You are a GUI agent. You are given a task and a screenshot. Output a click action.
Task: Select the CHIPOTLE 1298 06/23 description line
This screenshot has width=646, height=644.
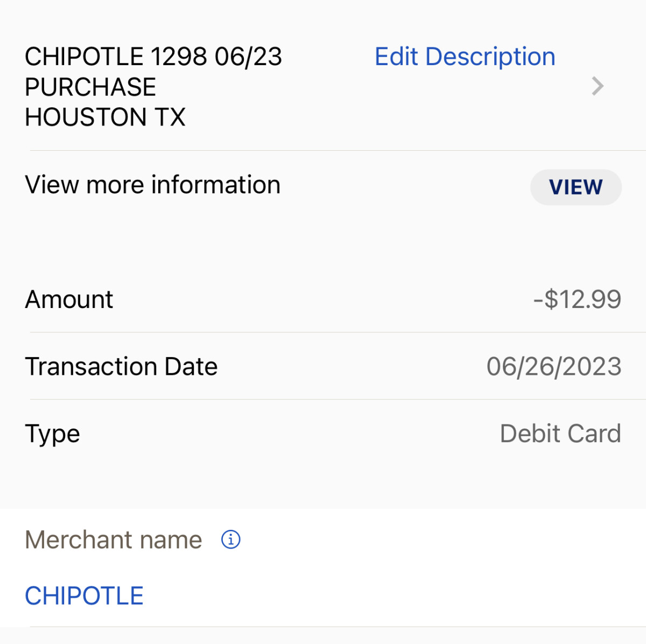click(153, 57)
